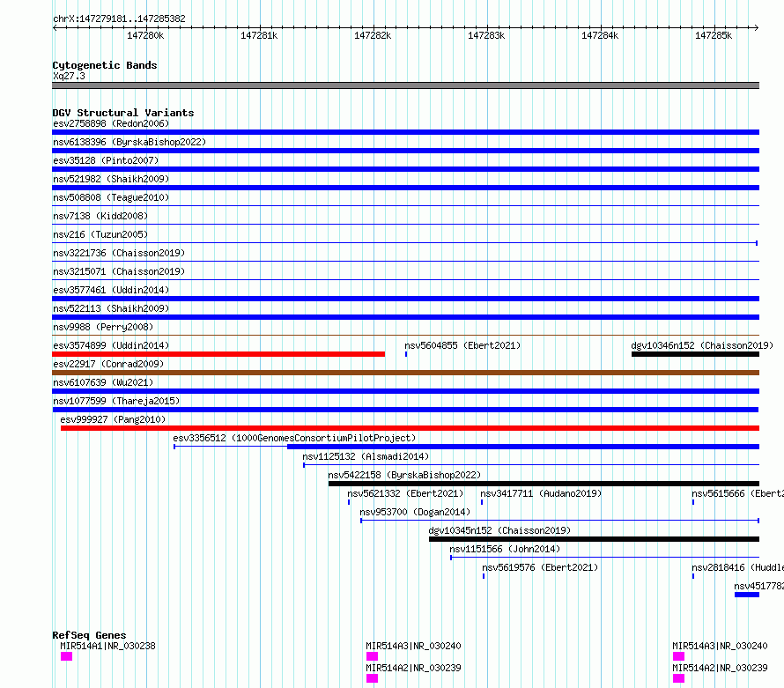Click the small nsv5604855 variant marker
Image resolution: width=784 pixels, height=688 pixels.
(x=406, y=354)
